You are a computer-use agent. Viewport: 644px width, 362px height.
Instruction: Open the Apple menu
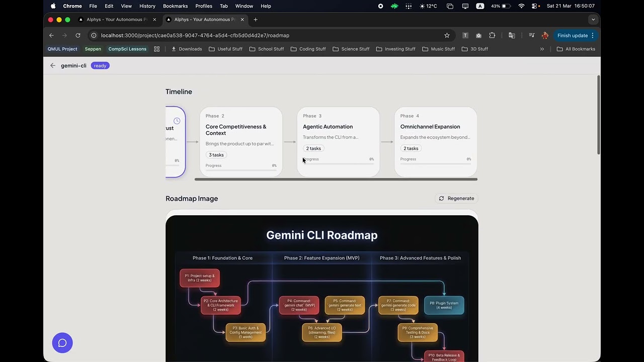[53, 6]
